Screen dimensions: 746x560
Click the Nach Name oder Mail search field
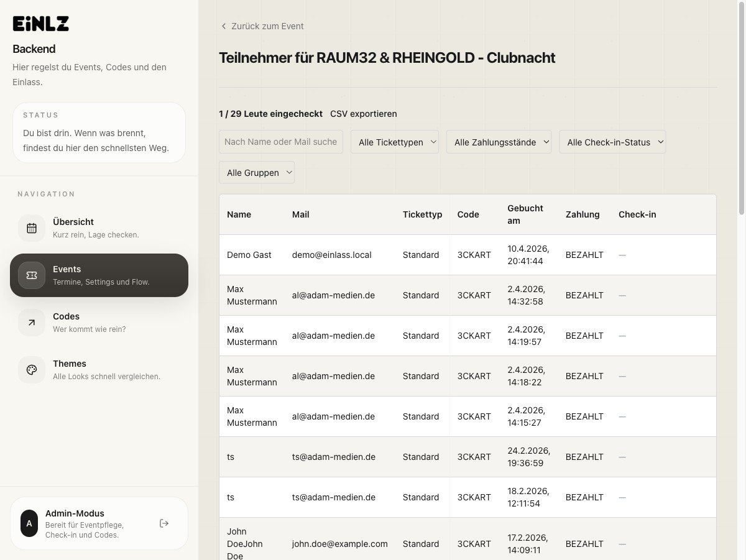(280, 142)
